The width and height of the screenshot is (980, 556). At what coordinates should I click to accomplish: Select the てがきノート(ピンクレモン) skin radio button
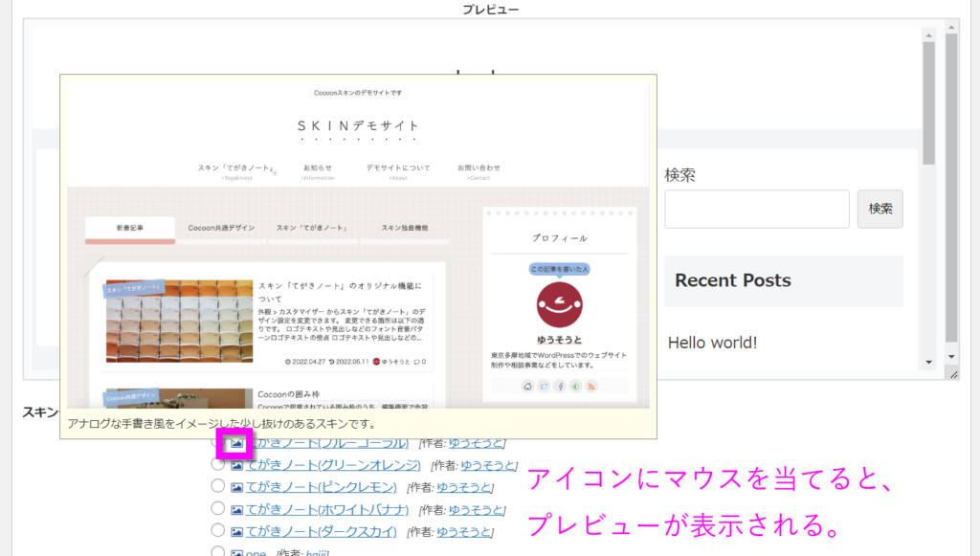(217, 485)
